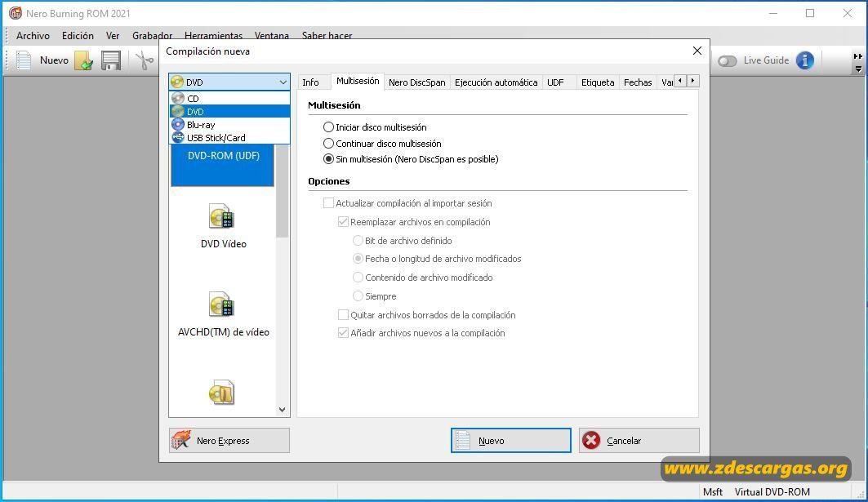Choose CD in the disc type list
Viewport: 868px width, 502px height.
pyautogui.click(x=229, y=99)
